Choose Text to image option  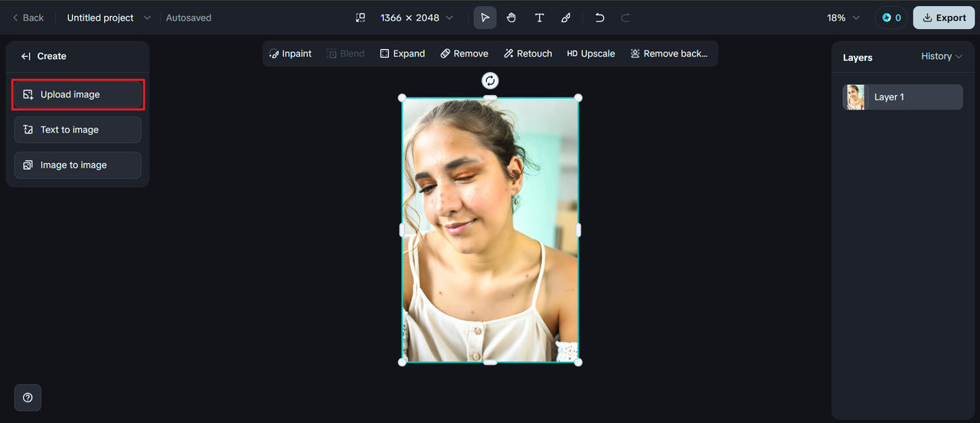78,130
